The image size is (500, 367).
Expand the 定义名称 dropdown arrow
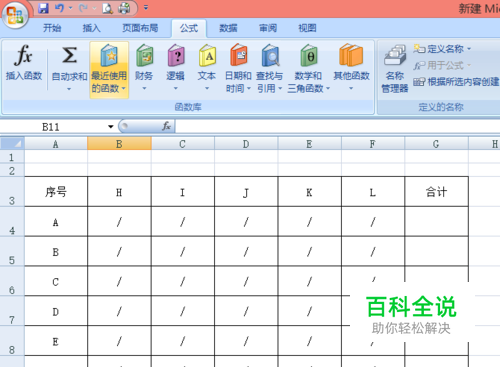(x=469, y=49)
